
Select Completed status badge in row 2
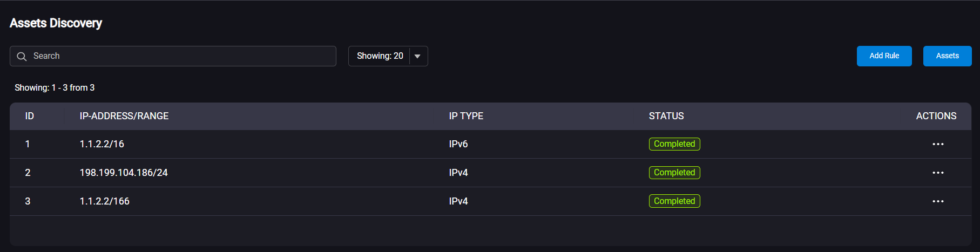point(674,173)
